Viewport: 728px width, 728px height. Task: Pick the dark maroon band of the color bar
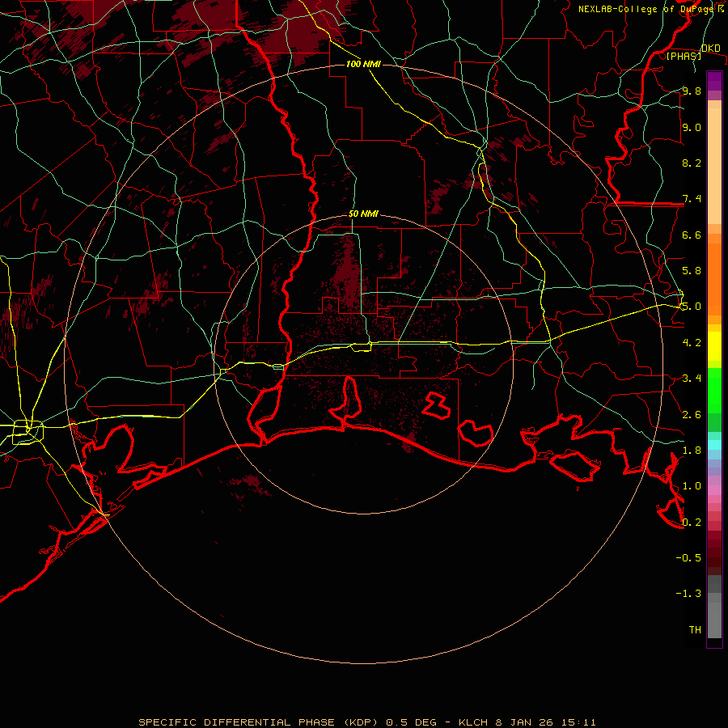[714, 552]
